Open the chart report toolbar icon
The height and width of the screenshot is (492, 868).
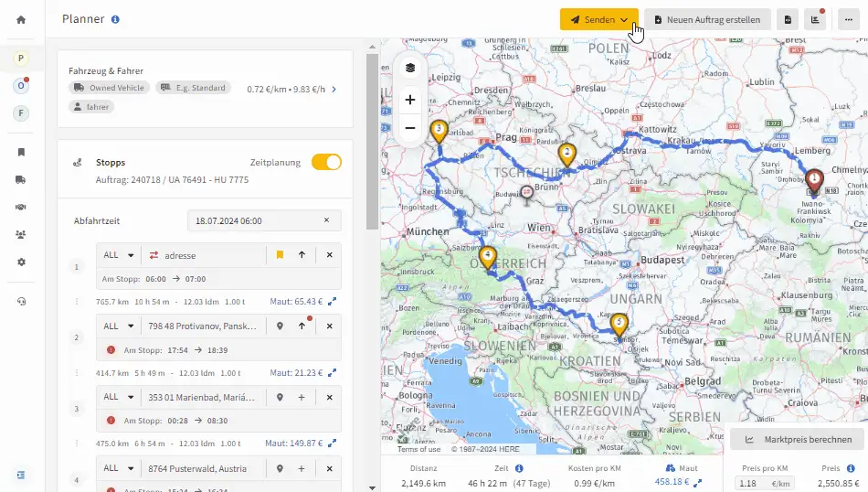pos(815,19)
